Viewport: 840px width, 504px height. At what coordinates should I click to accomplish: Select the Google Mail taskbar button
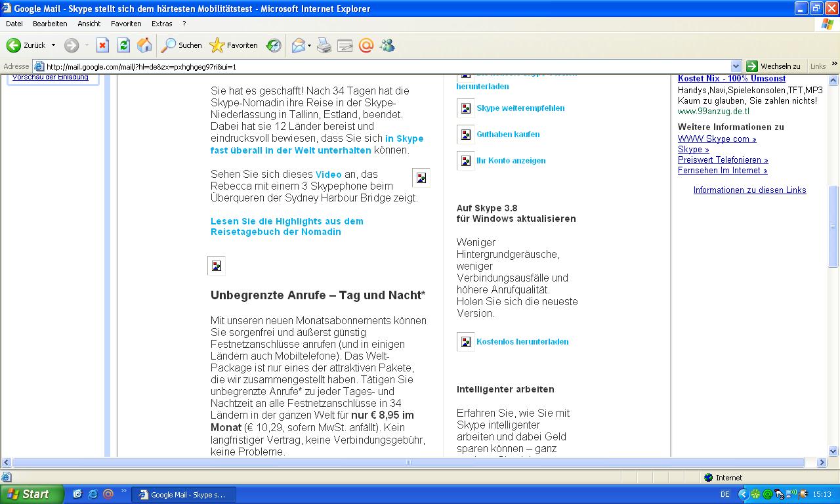[183, 495]
